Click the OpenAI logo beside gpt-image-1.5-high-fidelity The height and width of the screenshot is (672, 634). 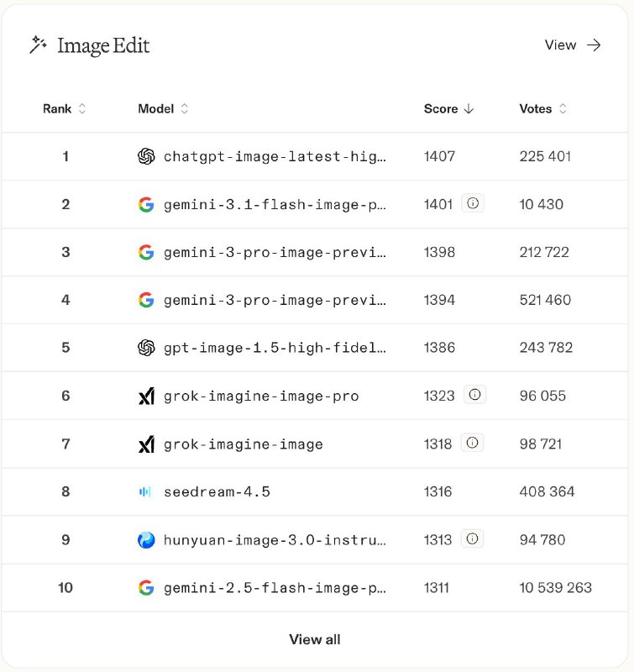coord(146,348)
